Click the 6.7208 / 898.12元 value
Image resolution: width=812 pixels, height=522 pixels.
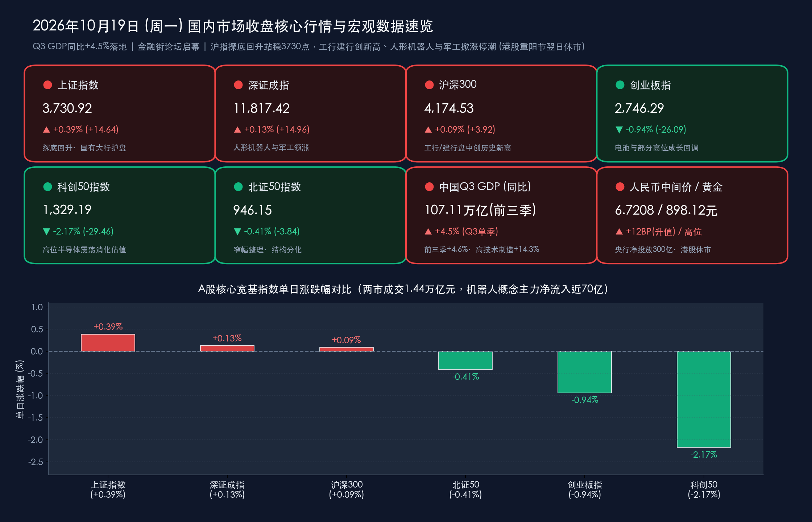tap(666, 210)
